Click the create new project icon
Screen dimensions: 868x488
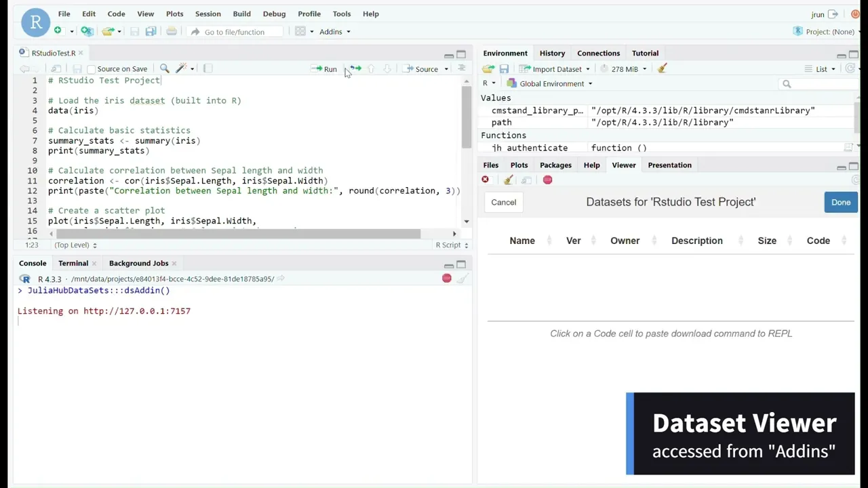pyautogui.click(x=87, y=31)
